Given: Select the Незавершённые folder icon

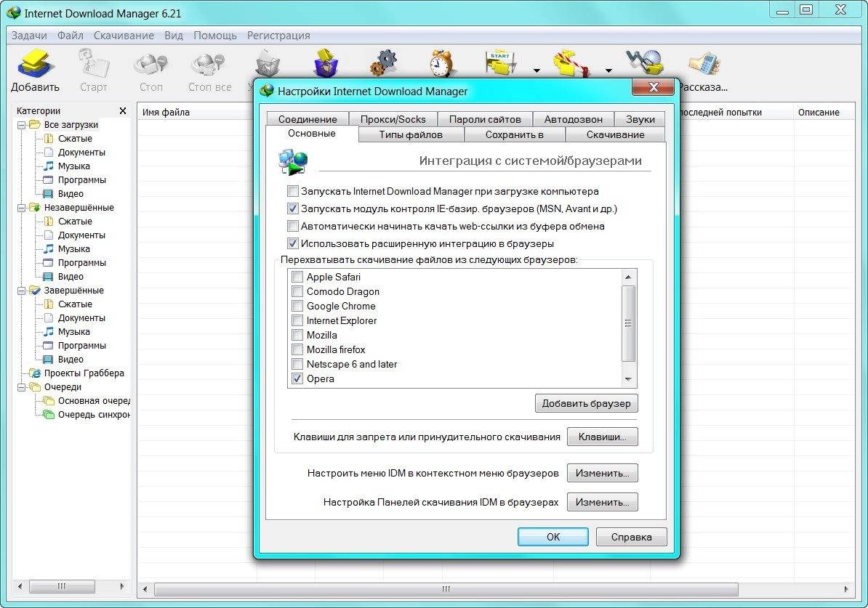Looking at the screenshot, I should pos(35,208).
